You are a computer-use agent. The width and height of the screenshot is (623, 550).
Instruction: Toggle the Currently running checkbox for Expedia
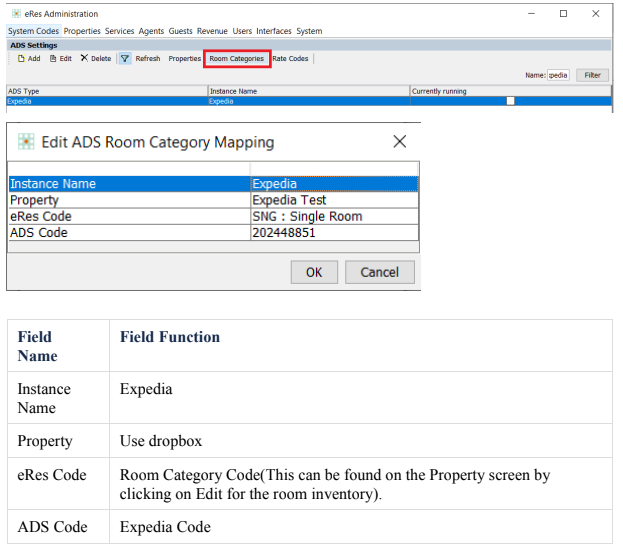[x=510, y=101]
